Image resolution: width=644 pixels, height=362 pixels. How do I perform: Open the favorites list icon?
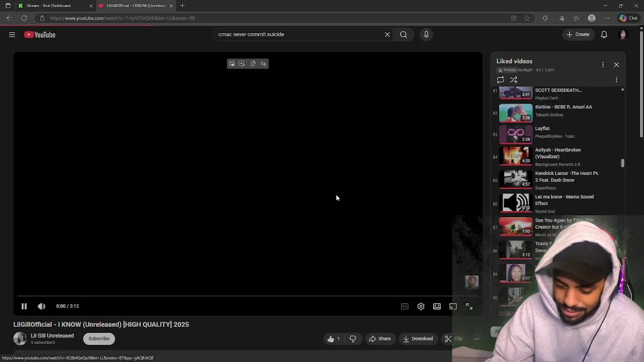[x=577, y=18]
